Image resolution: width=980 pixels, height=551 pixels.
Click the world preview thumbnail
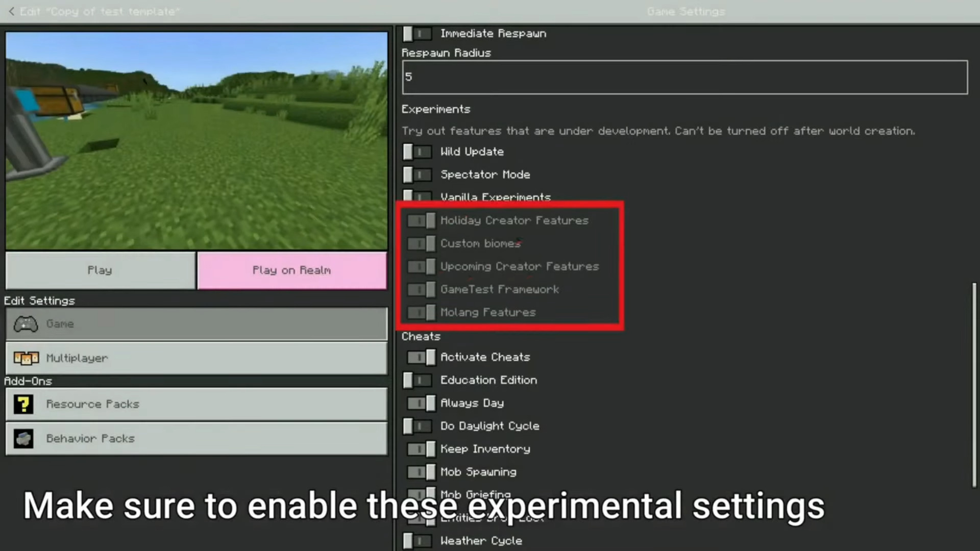pyautogui.click(x=197, y=141)
